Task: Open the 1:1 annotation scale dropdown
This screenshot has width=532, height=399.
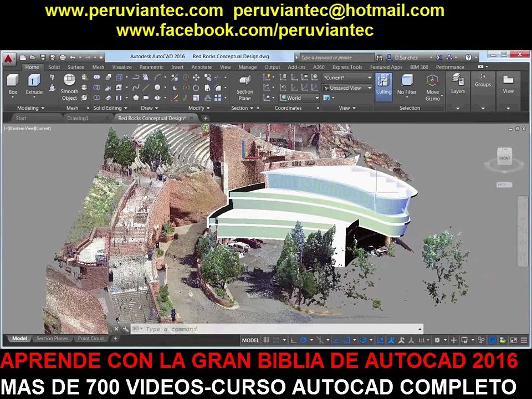Action: (423, 340)
